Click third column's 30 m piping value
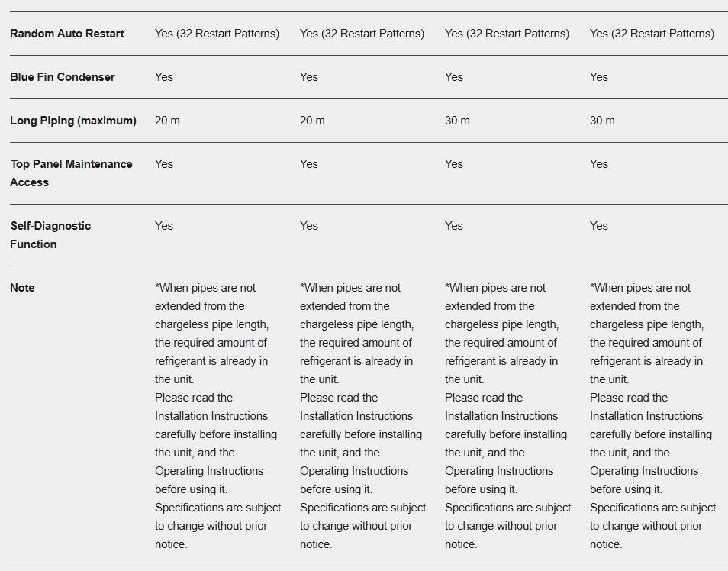The image size is (728, 571). coord(457,121)
